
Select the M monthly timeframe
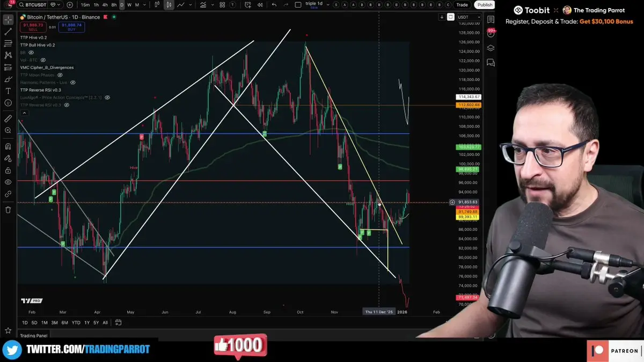(x=137, y=5)
